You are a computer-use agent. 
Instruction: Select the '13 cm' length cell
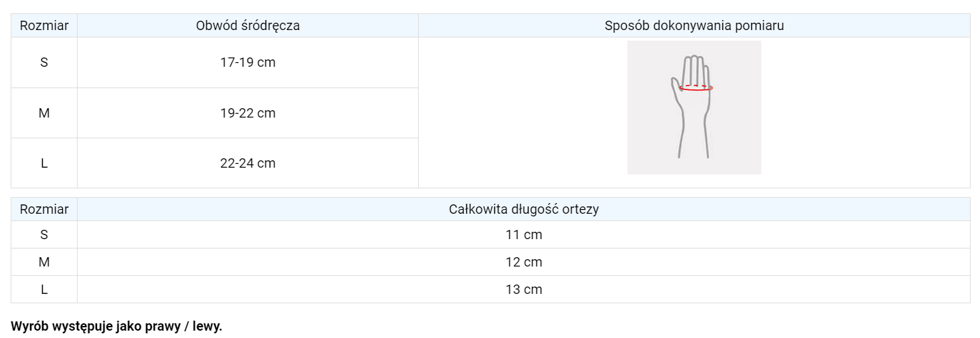click(523, 290)
